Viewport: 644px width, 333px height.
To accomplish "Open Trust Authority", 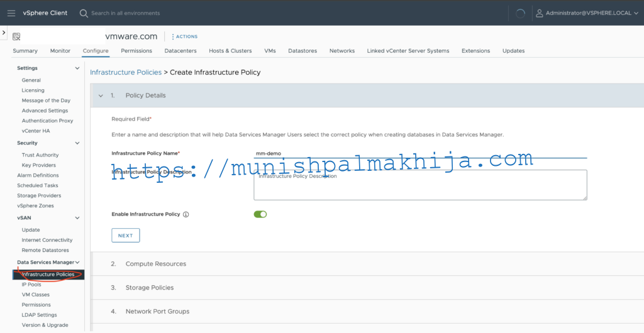I will click(x=40, y=155).
